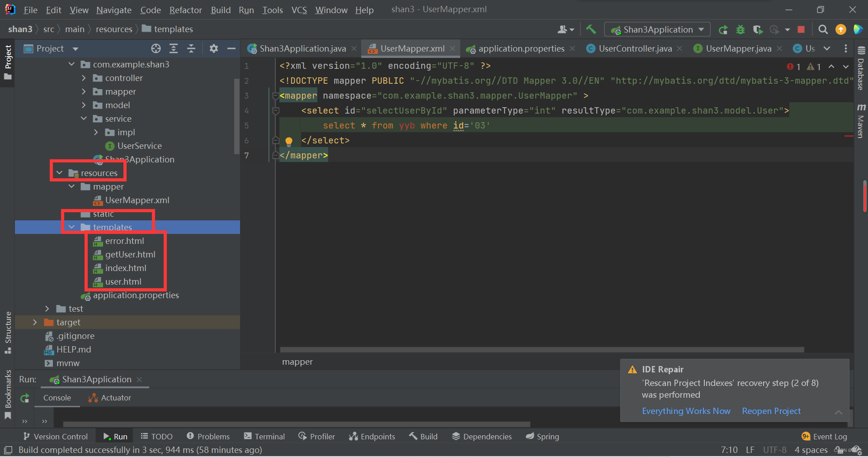Run with coverage icon in toolbar
This screenshot has height=457, width=868.
758,29
